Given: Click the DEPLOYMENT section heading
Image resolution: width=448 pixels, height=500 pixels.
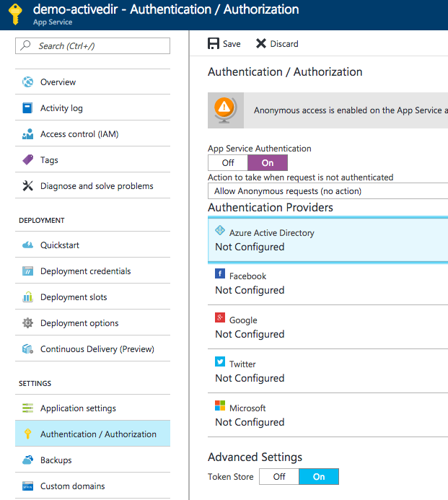Looking at the screenshot, I should click(42, 220).
